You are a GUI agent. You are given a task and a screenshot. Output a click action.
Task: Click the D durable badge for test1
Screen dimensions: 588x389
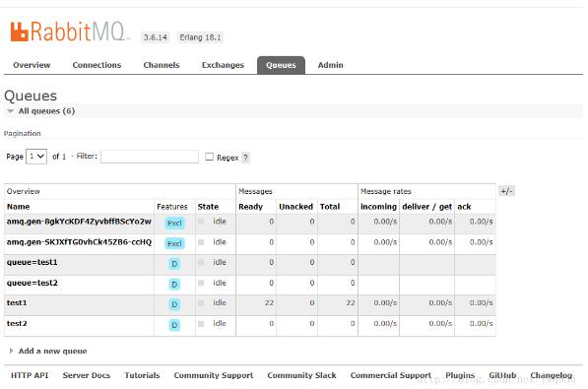pyautogui.click(x=174, y=304)
